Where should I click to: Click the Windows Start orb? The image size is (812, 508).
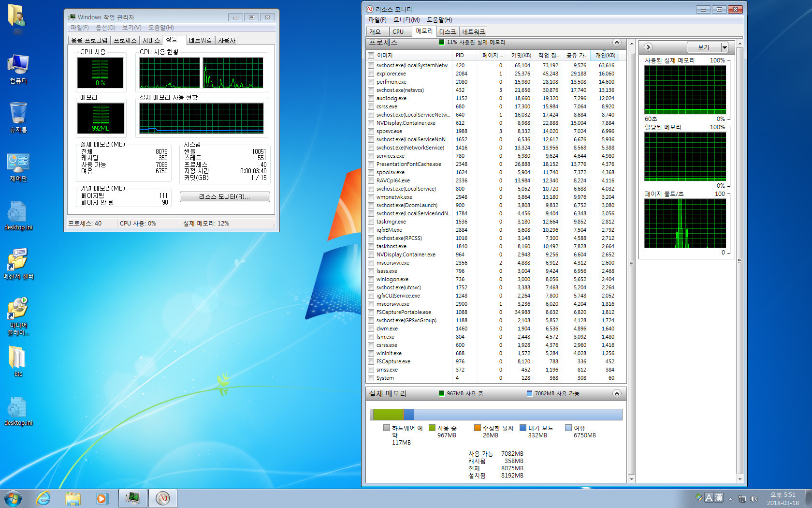tap(13, 498)
